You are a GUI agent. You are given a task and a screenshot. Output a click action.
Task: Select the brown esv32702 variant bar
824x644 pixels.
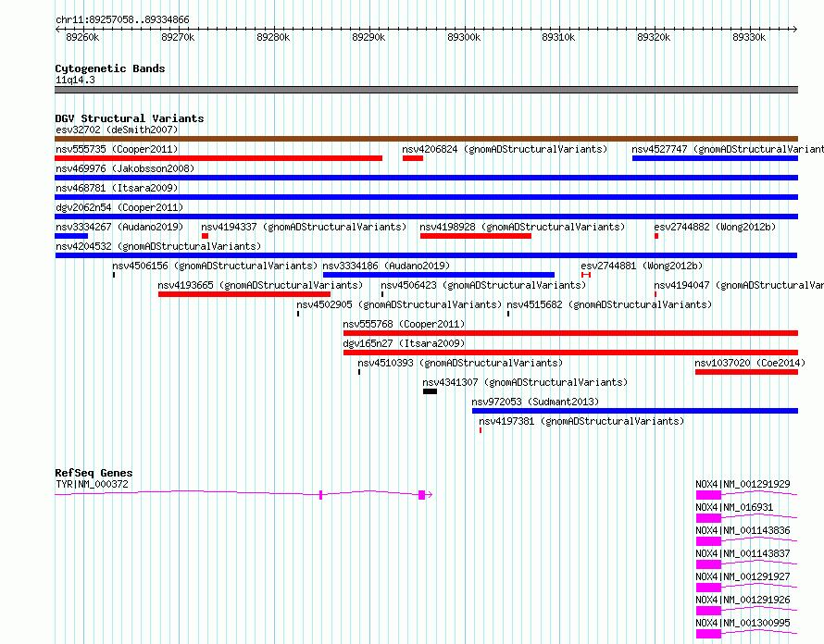click(x=426, y=139)
